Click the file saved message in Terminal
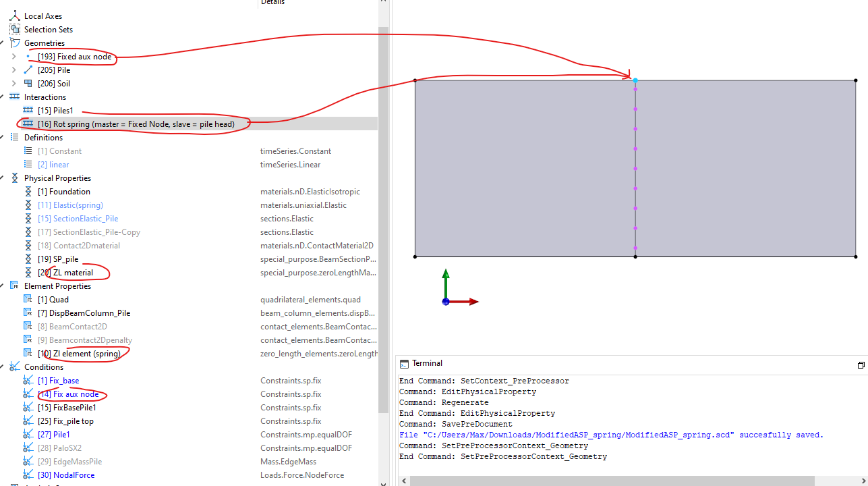Image resolution: width=868 pixels, height=486 pixels. pos(611,435)
